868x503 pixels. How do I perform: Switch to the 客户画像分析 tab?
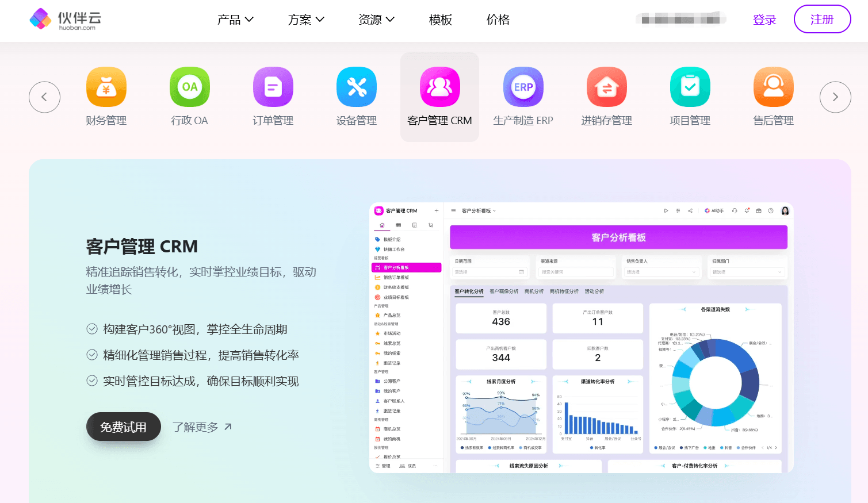click(x=504, y=291)
